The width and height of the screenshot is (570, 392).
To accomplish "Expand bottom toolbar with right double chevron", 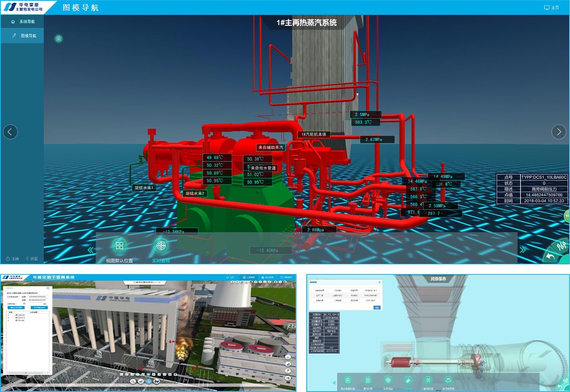I will point(523,250).
